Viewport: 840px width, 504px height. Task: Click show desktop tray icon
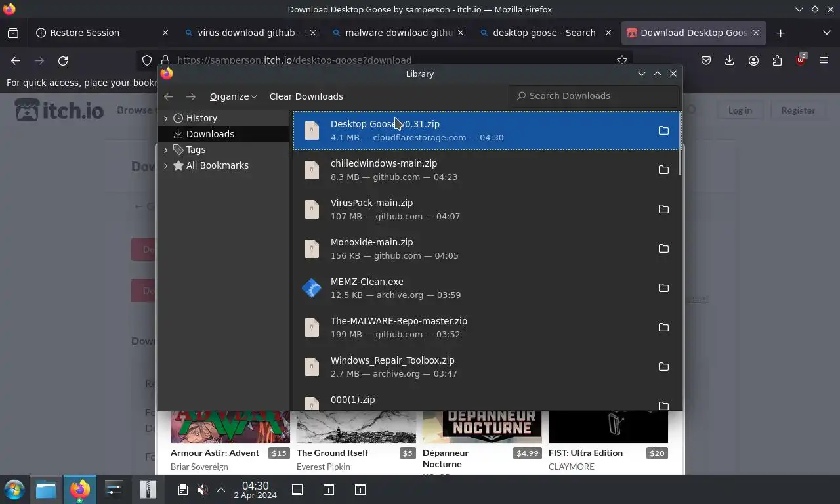[297, 490]
